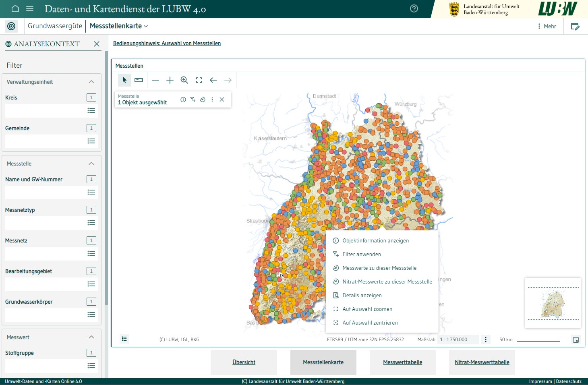
Task: Clear the Messstelle selection box
Action: click(x=222, y=99)
